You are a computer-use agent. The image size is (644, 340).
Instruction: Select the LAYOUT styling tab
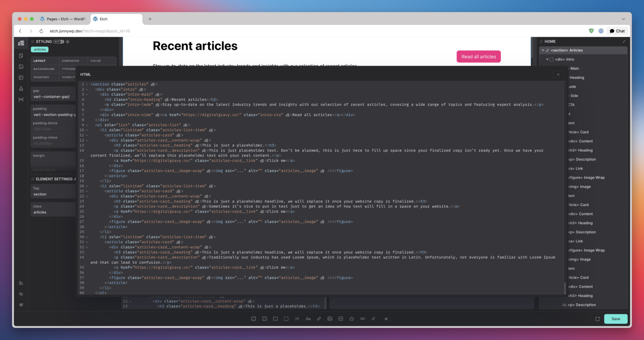click(x=44, y=61)
